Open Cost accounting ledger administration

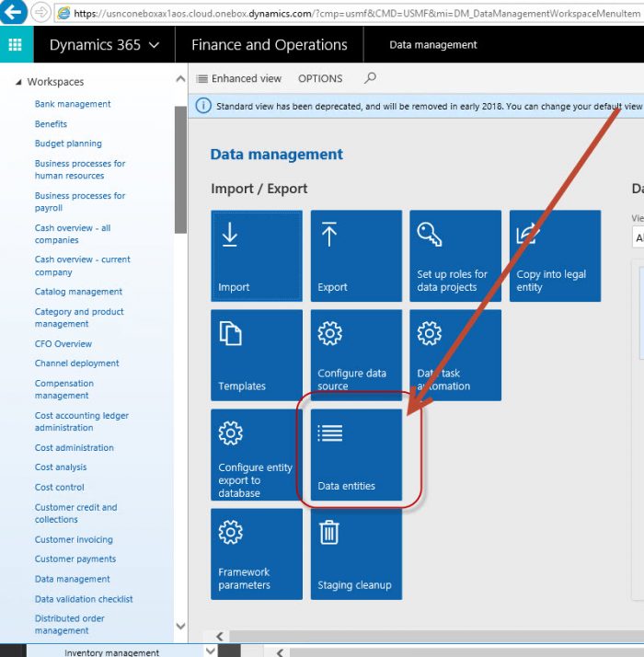coord(82,421)
